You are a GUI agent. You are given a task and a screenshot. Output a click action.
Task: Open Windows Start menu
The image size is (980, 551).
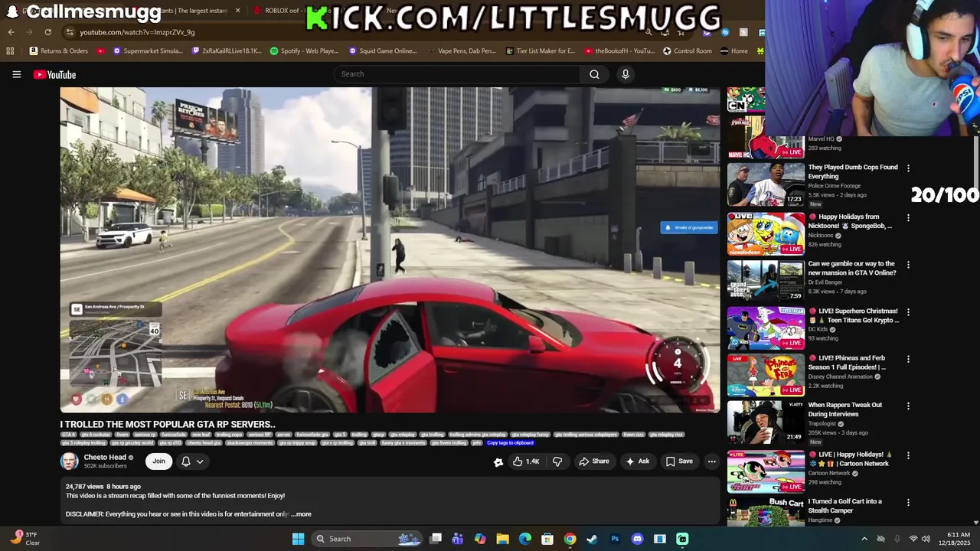point(299,539)
